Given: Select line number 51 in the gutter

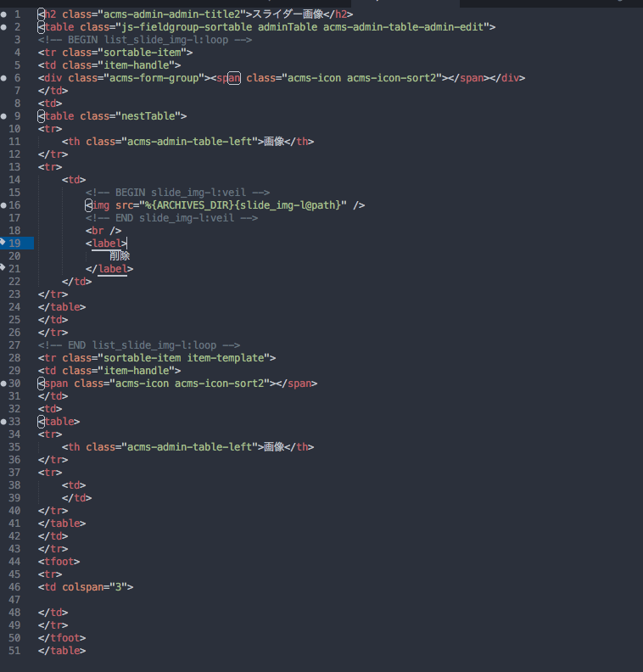Looking at the screenshot, I should point(14,651).
